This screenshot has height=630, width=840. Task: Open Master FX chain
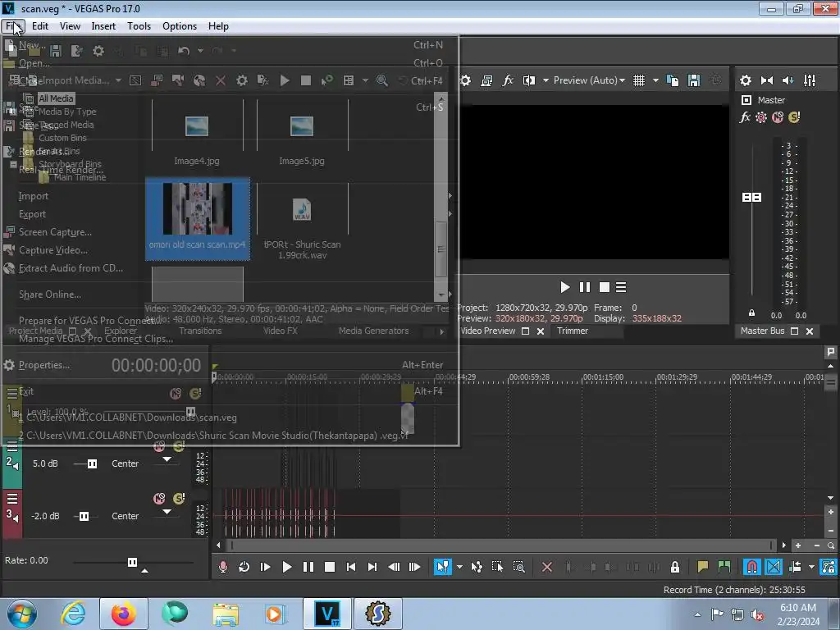tap(745, 117)
